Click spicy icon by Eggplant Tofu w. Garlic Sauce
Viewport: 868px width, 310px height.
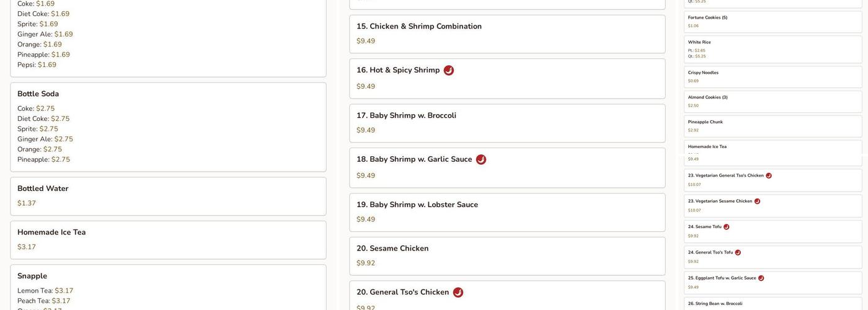coord(761,278)
